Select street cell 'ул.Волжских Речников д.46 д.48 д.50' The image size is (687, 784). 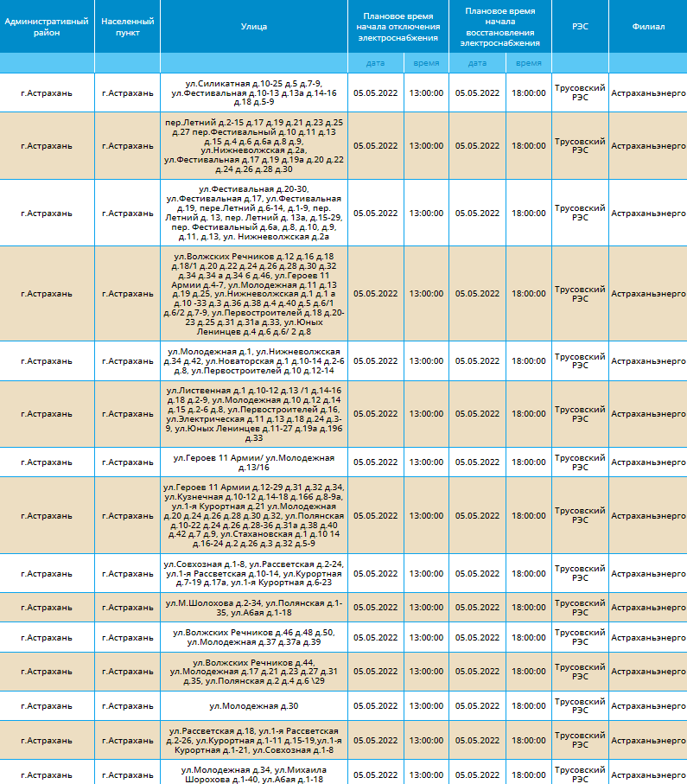point(254,638)
